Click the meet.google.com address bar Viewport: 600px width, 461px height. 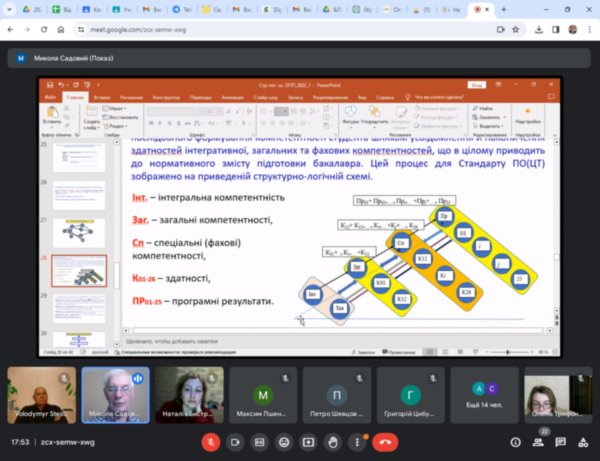250,30
